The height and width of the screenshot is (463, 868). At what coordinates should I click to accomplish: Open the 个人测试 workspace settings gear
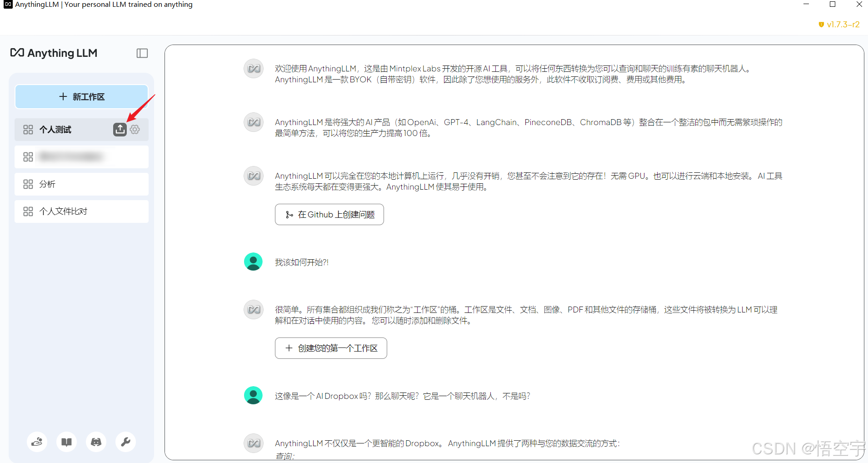(x=135, y=130)
